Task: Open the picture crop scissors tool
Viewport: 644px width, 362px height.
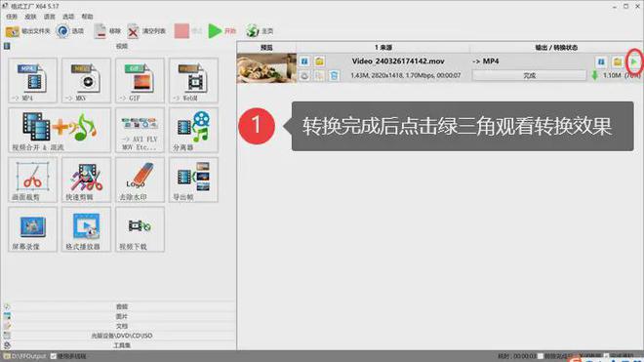Action: click(32, 180)
